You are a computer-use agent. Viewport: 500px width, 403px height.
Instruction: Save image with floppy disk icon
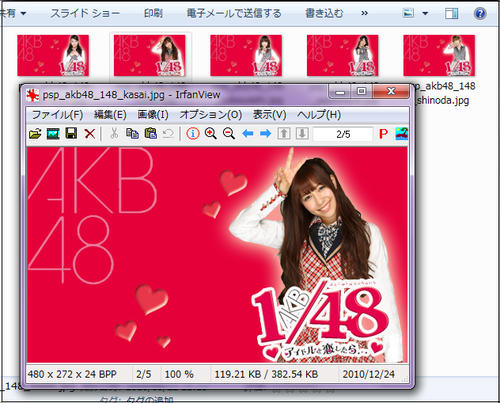tap(71, 134)
